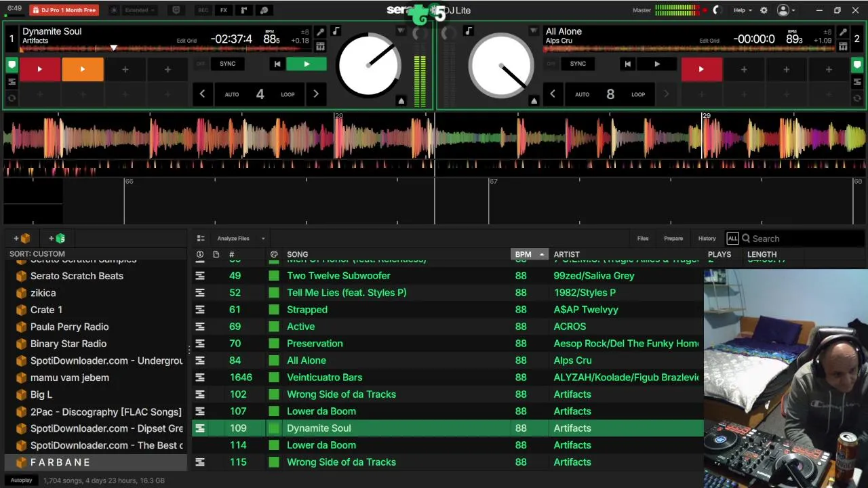Viewport: 868px width, 488px height.
Task: Toggle the FX panel
Action: point(224,10)
